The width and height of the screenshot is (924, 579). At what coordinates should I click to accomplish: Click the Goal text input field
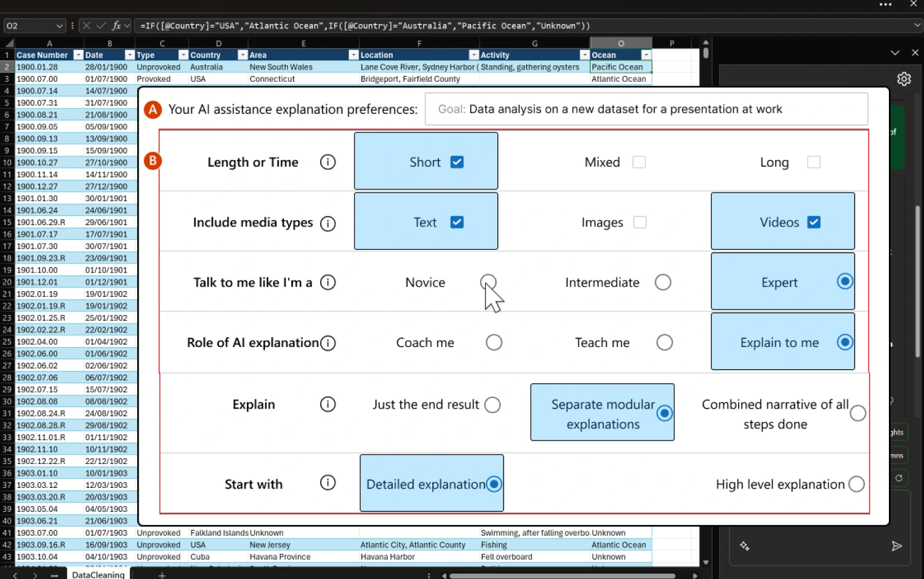[646, 109]
